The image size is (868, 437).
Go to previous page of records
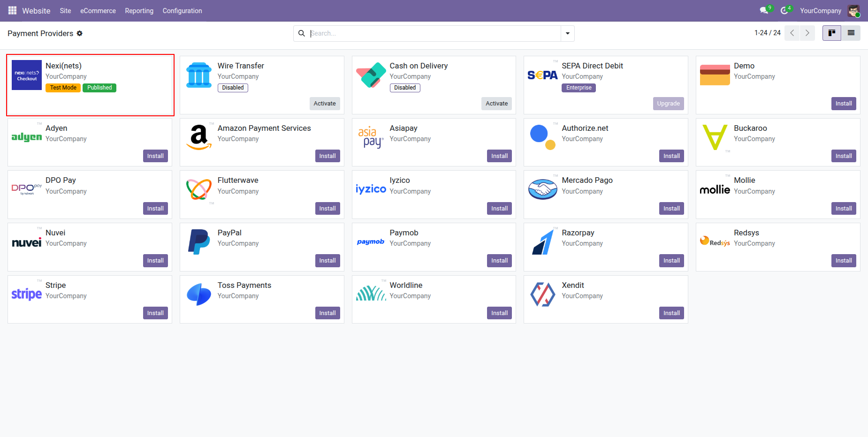tap(792, 33)
